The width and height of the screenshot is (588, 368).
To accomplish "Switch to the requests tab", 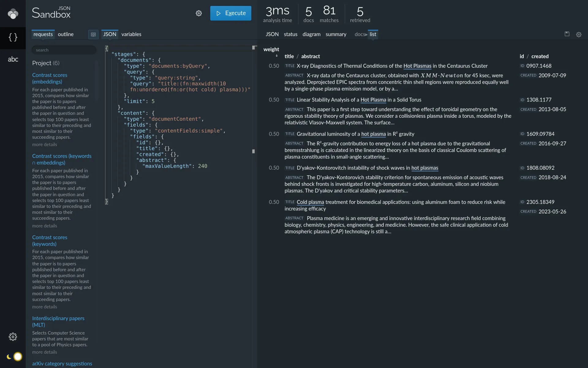I will (43, 34).
